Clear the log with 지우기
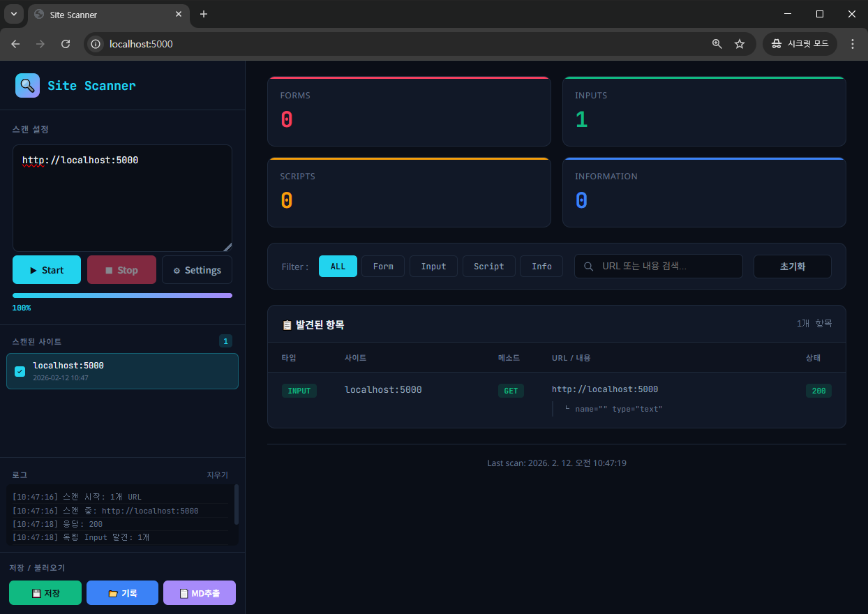The image size is (868, 614). (217, 475)
